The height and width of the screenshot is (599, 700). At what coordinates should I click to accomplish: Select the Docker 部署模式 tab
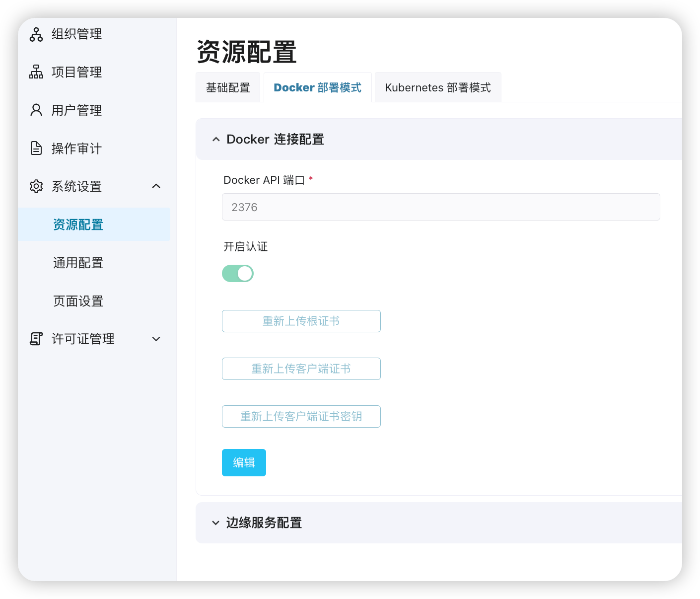(317, 88)
